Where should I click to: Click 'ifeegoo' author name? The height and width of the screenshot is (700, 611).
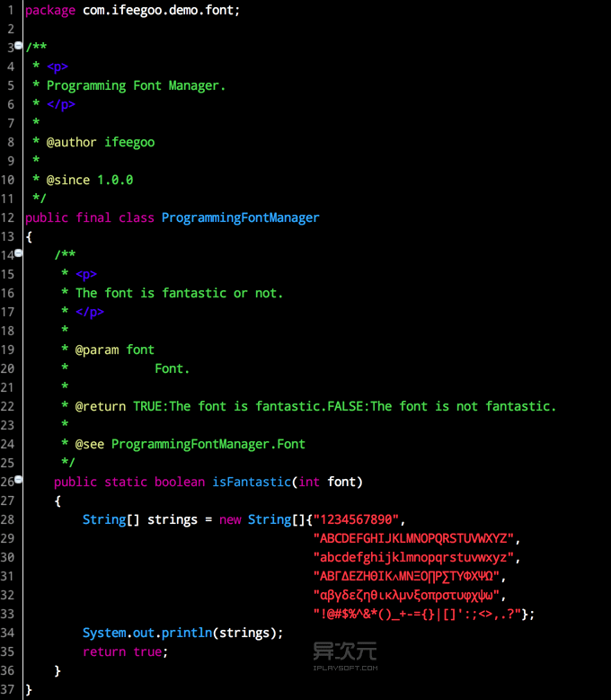[129, 143]
